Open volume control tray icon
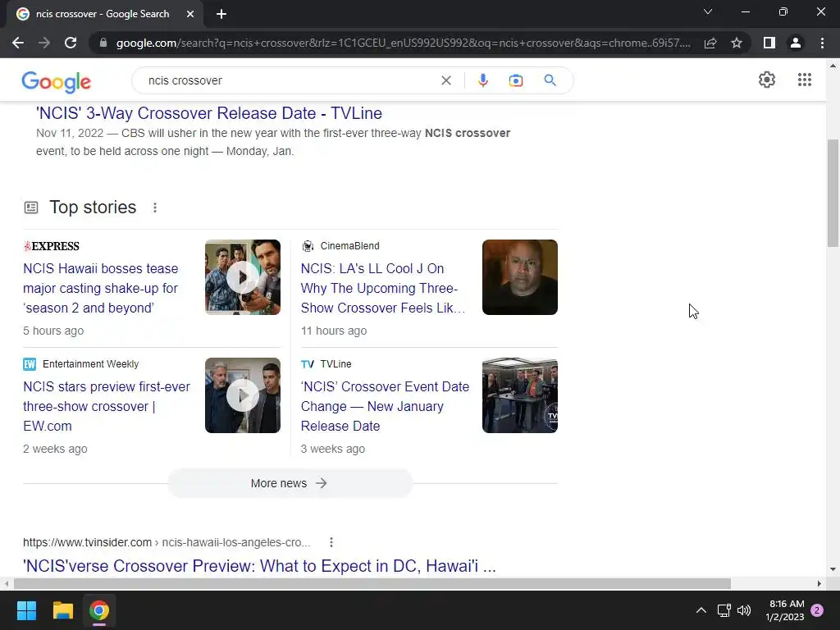840x630 pixels. [x=743, y=610]
